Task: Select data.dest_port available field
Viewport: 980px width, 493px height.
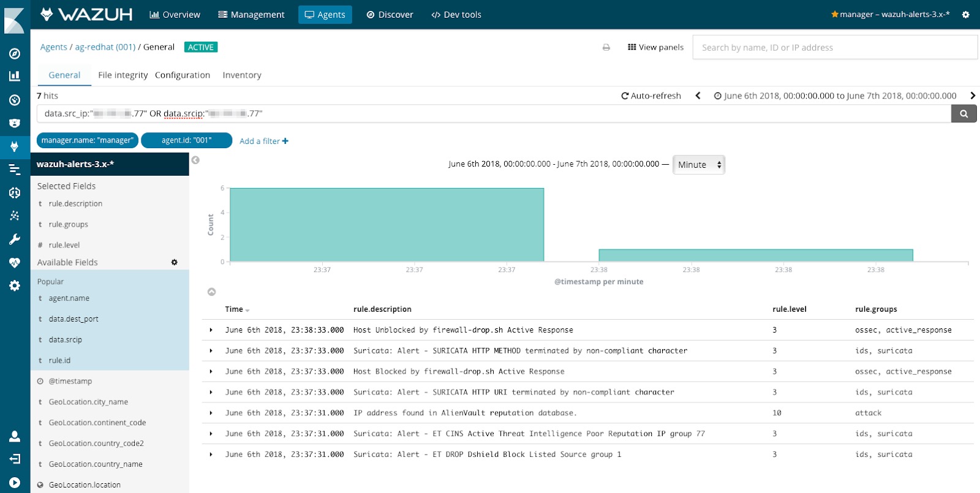Action: pyautogui.click(x=73, y=319)
